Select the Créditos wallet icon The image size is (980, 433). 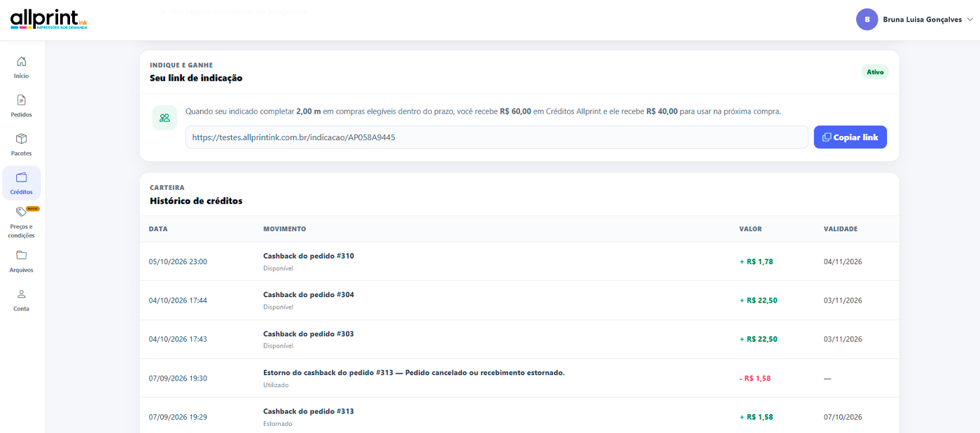pyautogui.click(x=22, y=177)
